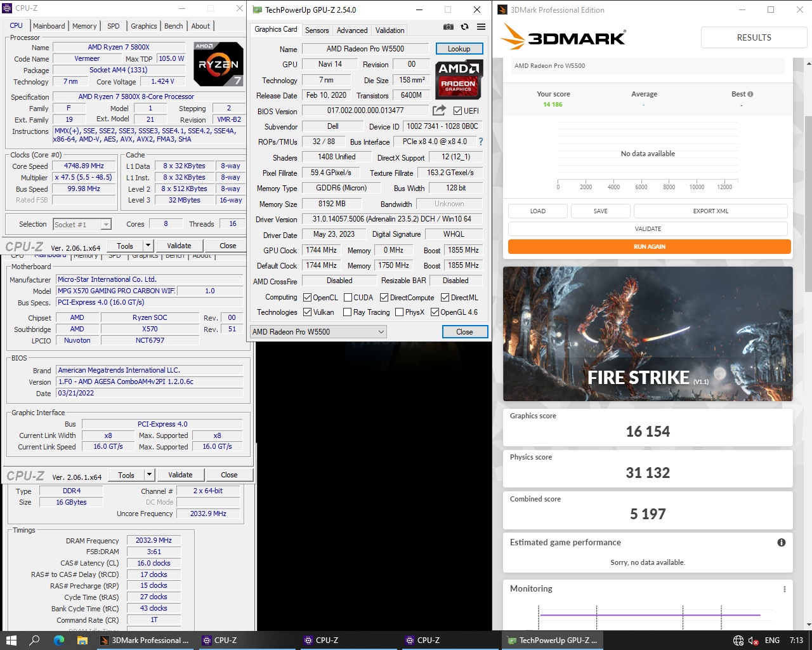Expand Tools arrow in CPU tab CPU-Z window
The image size is (812, 650).
pyautogui.click(x=148, y=246)
